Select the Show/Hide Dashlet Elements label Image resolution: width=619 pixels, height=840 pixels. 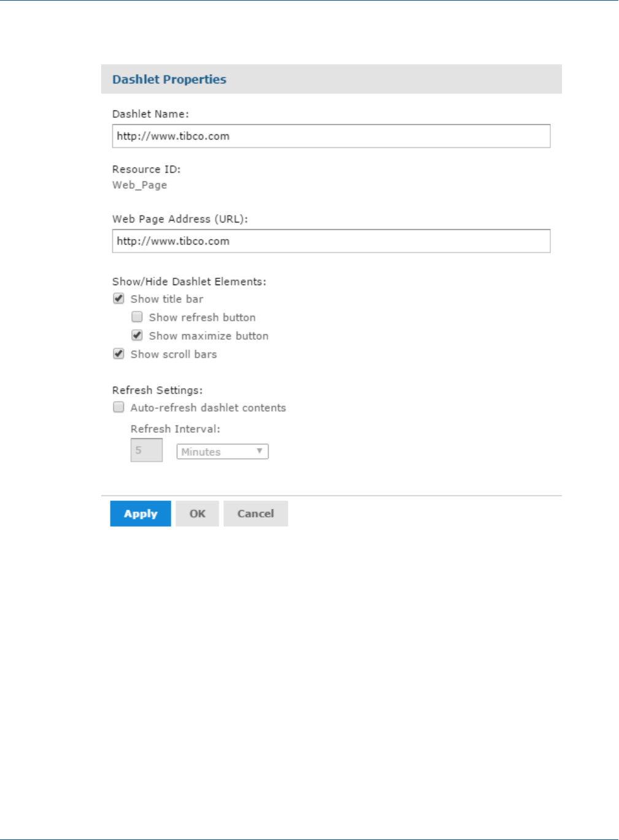(189, 281)
